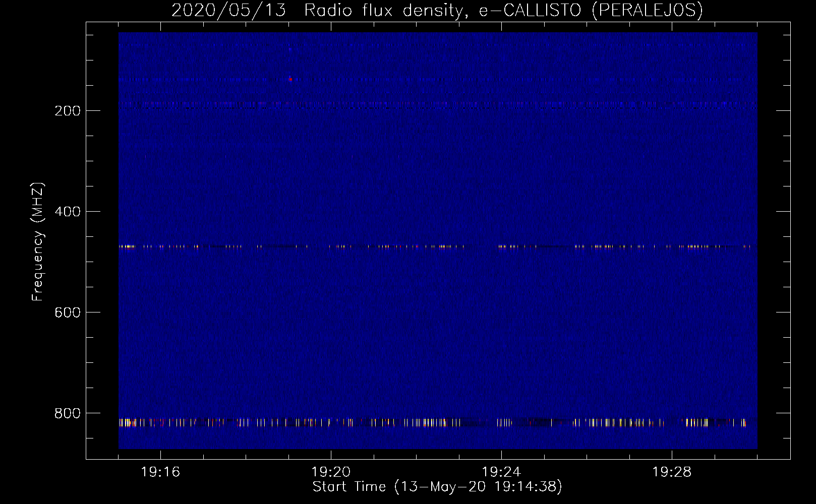The width and height of the screenshot is (816, 504).
Task: Click the 800 frequency tick label
Action: click(x=68, y=413)
